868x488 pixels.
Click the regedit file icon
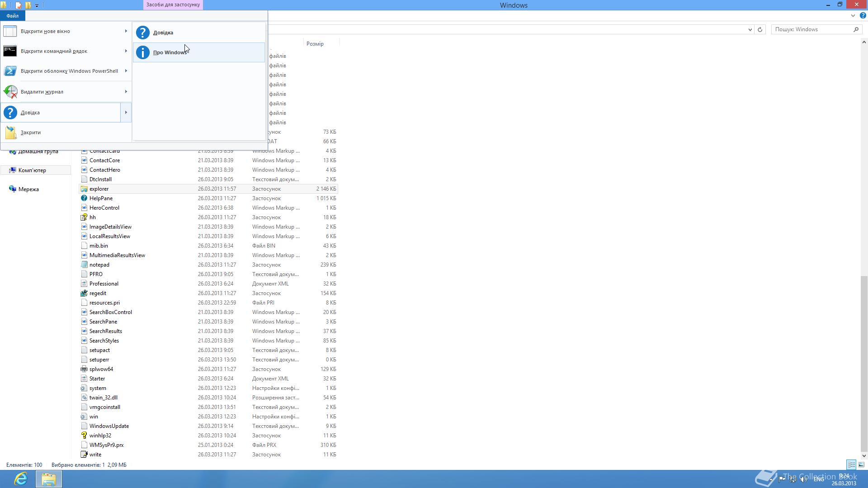[x=84, y=293]
